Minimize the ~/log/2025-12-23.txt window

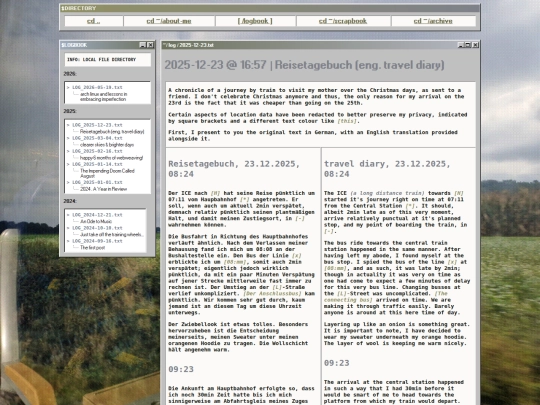tap(460, 45)
